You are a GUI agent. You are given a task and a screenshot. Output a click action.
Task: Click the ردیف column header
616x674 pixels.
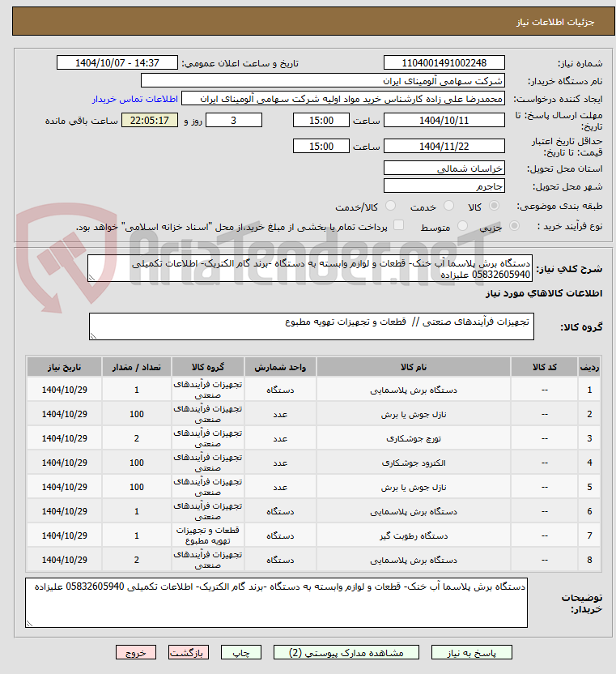click(x=589, y=367)
